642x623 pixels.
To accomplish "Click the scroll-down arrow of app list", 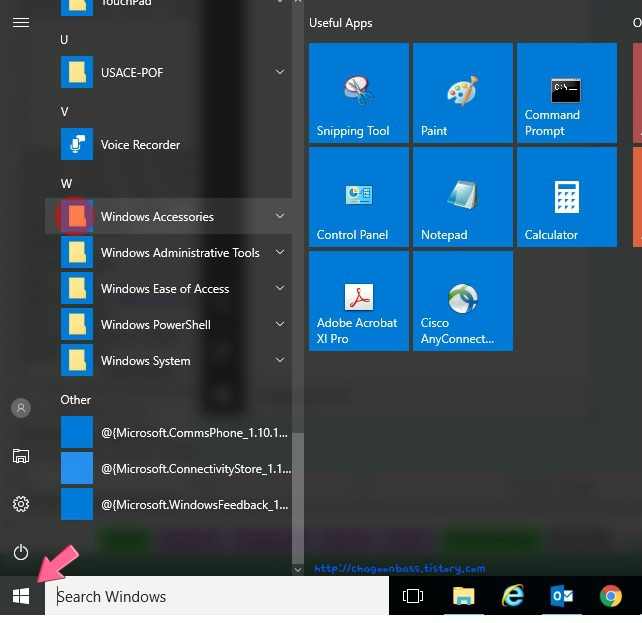I will [298, 569].
